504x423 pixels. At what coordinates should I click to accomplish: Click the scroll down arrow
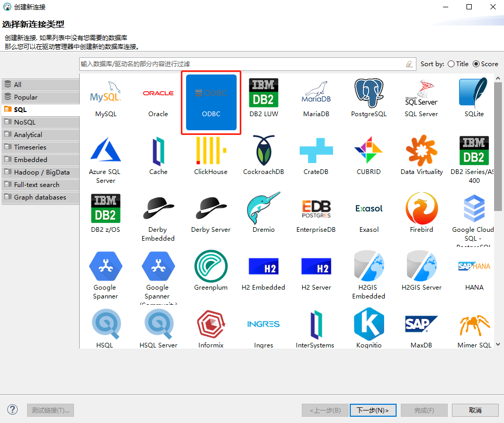498,344
